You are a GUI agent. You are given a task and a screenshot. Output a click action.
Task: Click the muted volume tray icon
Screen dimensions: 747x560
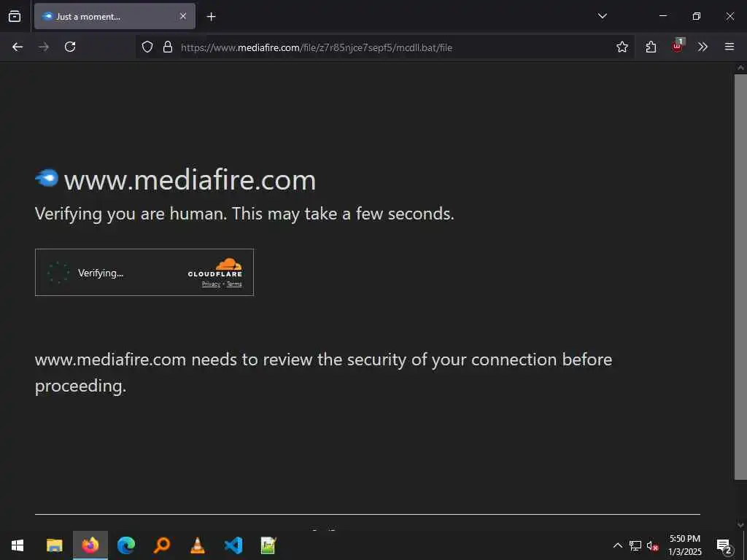(x=652, y=546)
